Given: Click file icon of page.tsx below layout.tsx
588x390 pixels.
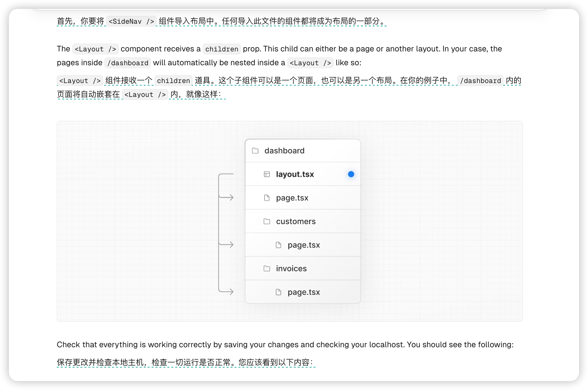Looking at the screenshot, I should pyautogui.click(x=267, y=198).
